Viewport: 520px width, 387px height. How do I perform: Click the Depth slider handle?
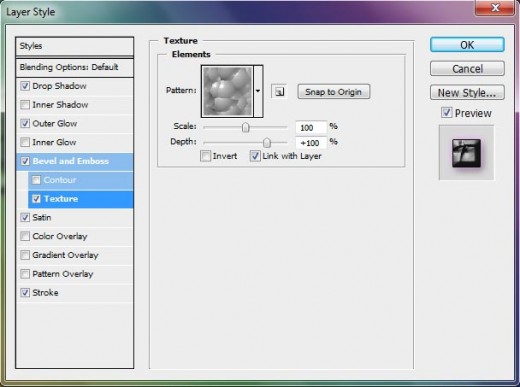[267, 143]
